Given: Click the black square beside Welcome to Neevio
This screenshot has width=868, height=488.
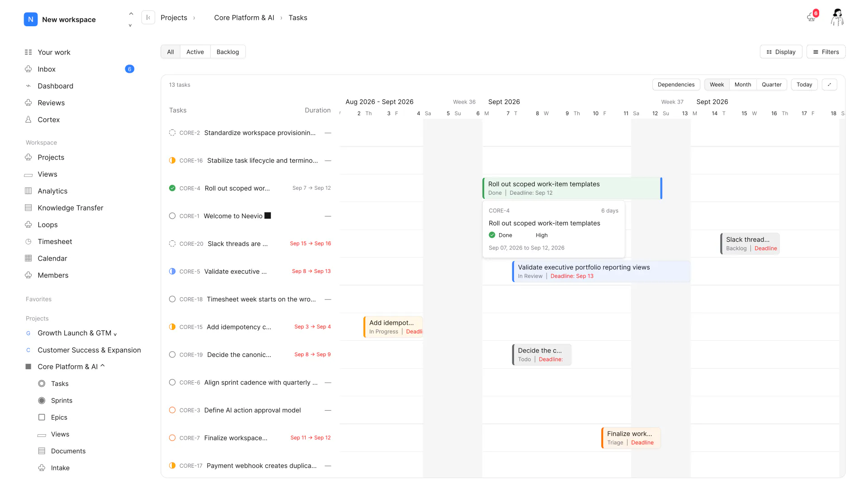Looking at the screenshot, I should pos(268,216).
